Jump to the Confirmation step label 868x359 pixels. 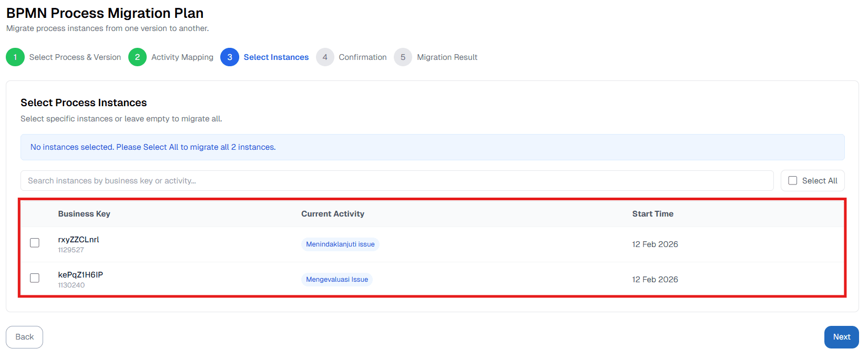coord(363,57)
